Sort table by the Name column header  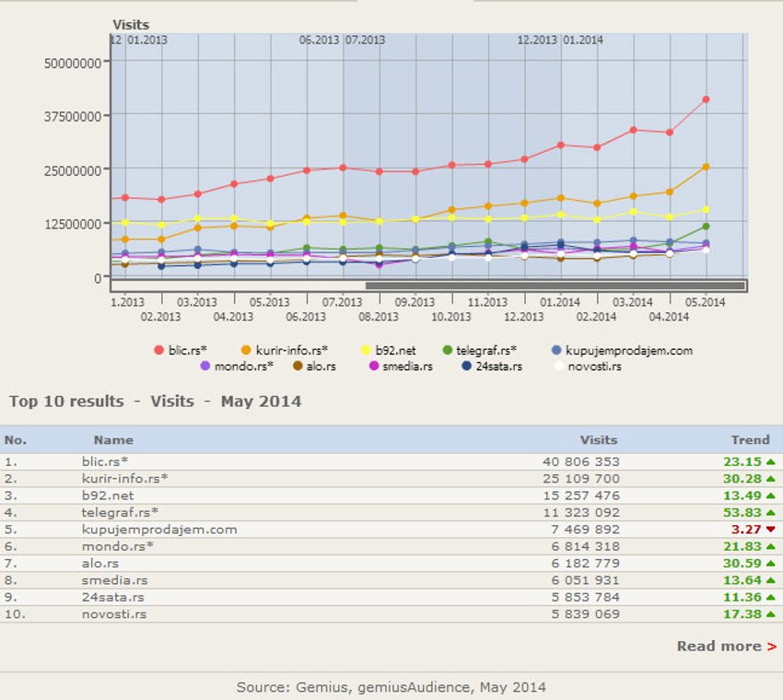point(113,440)
